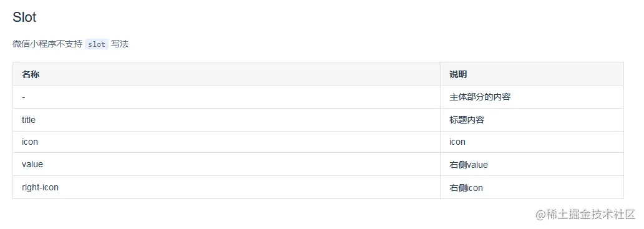The image size is (644, 229).
Task: Click the 稀土掘金技术社区 watermark
Action: pos(585,214)
